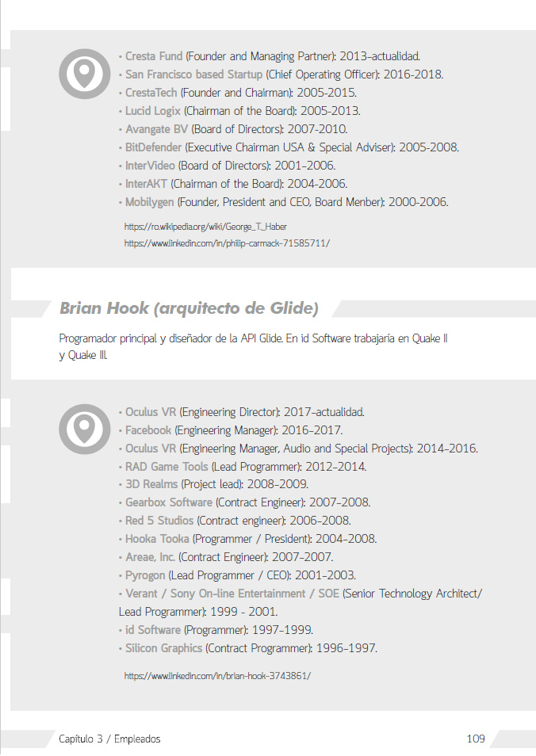Select the RAD Game Tools entry
The height and width of the screenshot is (756, 536).
pyautogui.click(x=167, y=467)
